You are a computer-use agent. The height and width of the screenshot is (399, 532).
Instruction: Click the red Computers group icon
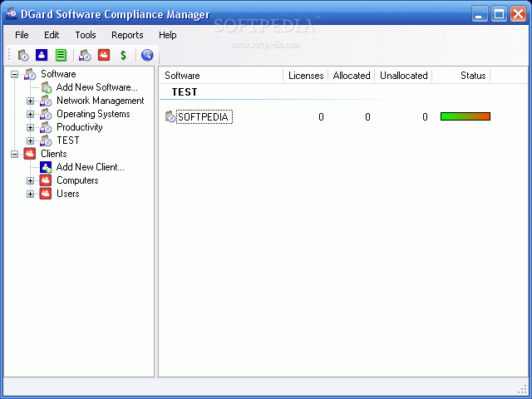(46, 180)
